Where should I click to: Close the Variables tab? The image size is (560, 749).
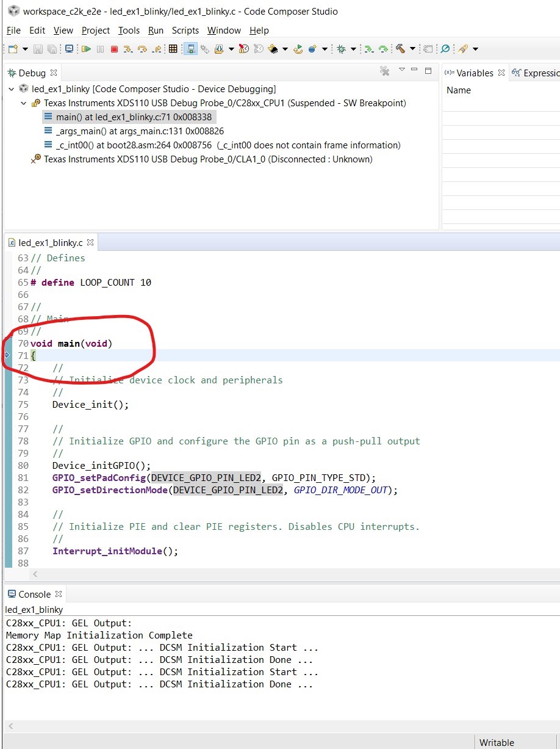pos(501,73)
